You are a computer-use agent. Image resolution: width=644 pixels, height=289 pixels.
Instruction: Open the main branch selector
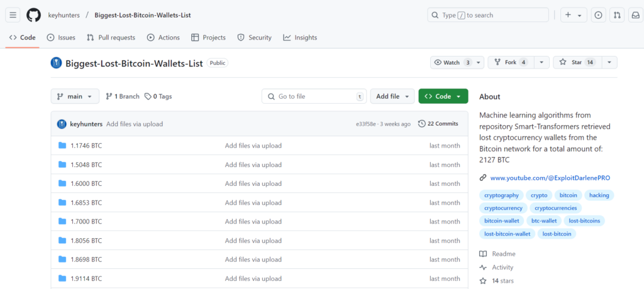pyautogui.click(x=75, y=97)
